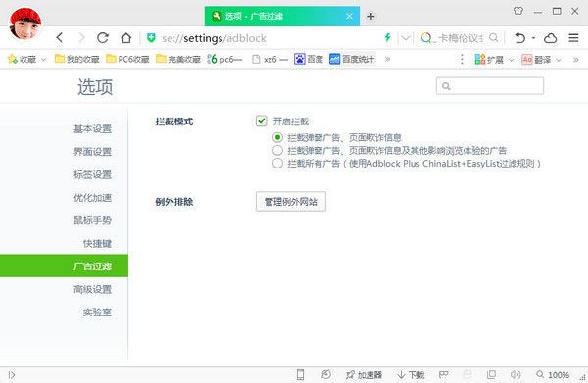Go back to the previous page
588x383 pixels.
(x=60, y=38)
